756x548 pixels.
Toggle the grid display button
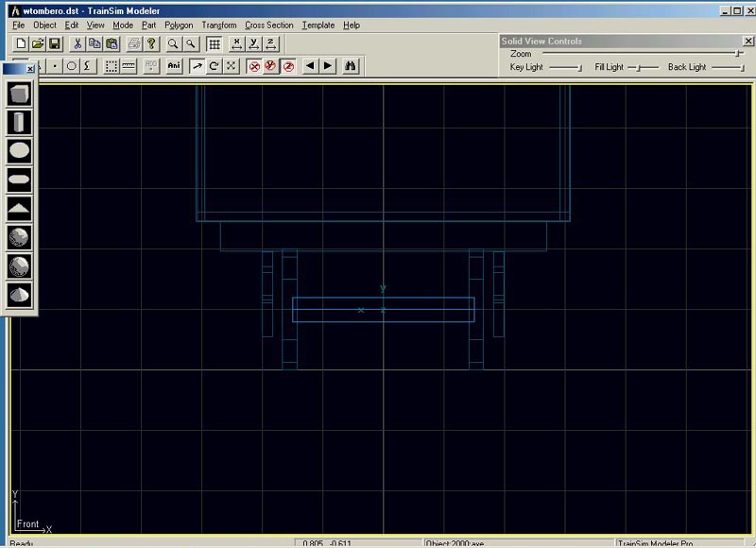coord(215,44)
